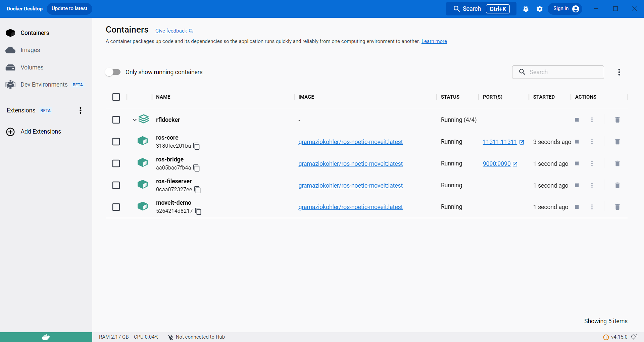Viewport: 644px width, 342px height.
Task: Copy the ros-fileserver container ID
Action: point(198,190)
